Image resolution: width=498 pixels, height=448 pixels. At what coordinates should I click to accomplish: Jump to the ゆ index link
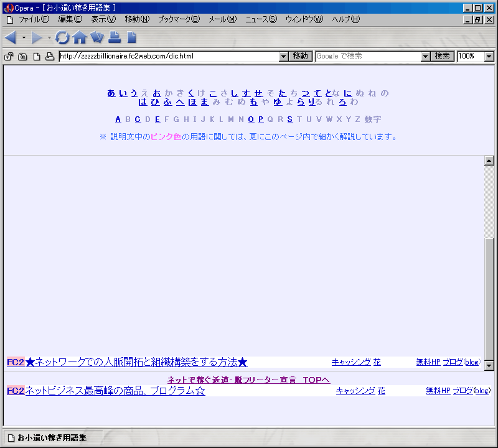tap(278, 102)
